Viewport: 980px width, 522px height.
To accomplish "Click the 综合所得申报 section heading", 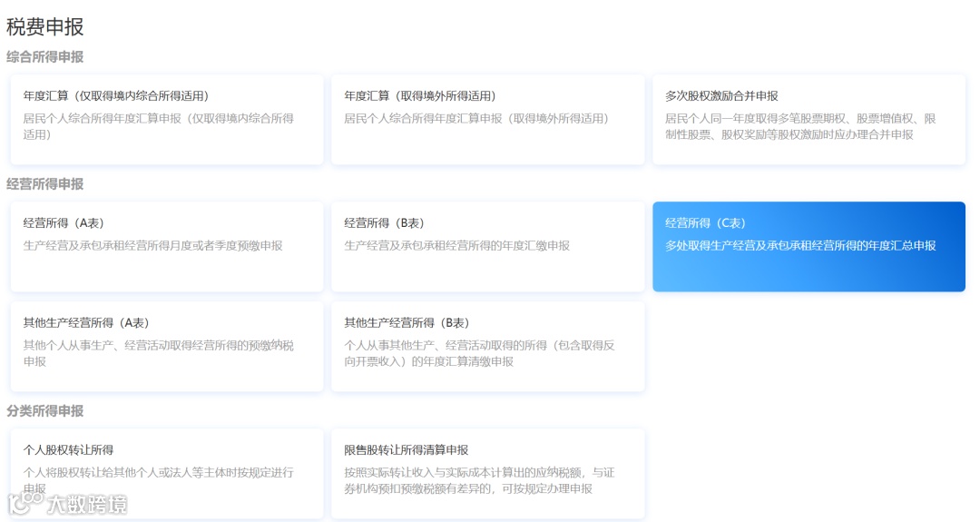I will point(45,57).
